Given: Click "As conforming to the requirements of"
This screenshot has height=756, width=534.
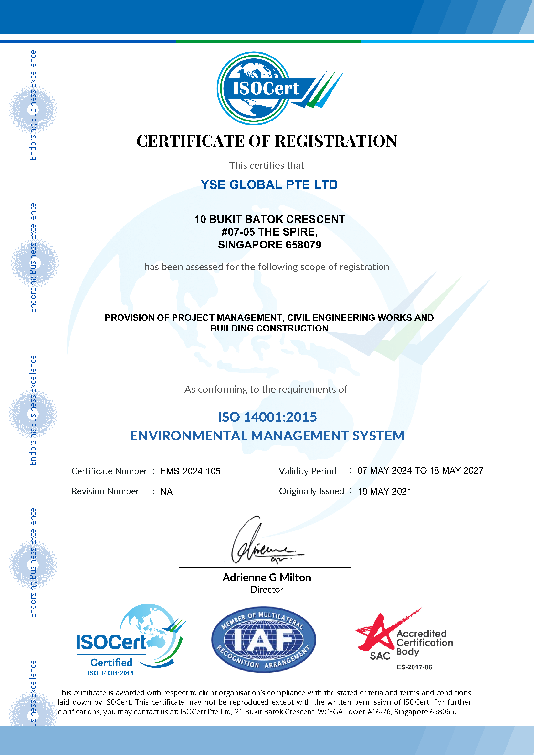Looking at the screenshot, I should pos(266,390).
